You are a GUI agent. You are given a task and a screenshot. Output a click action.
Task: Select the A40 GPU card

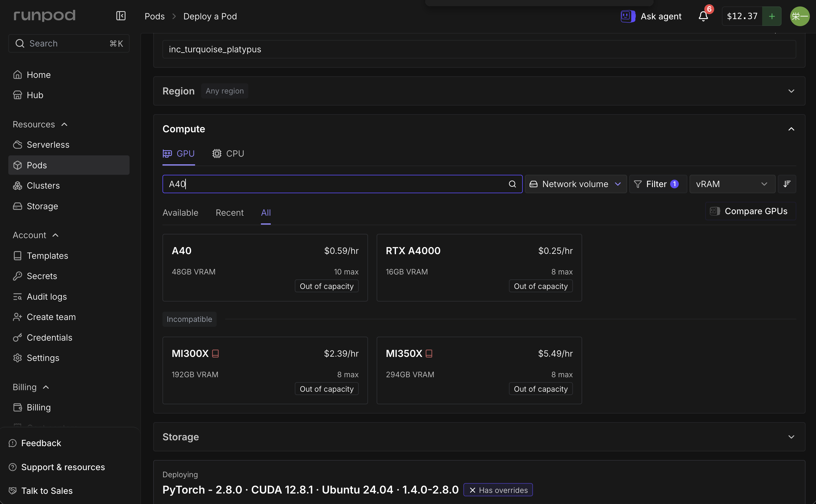[x=265, y=268]
